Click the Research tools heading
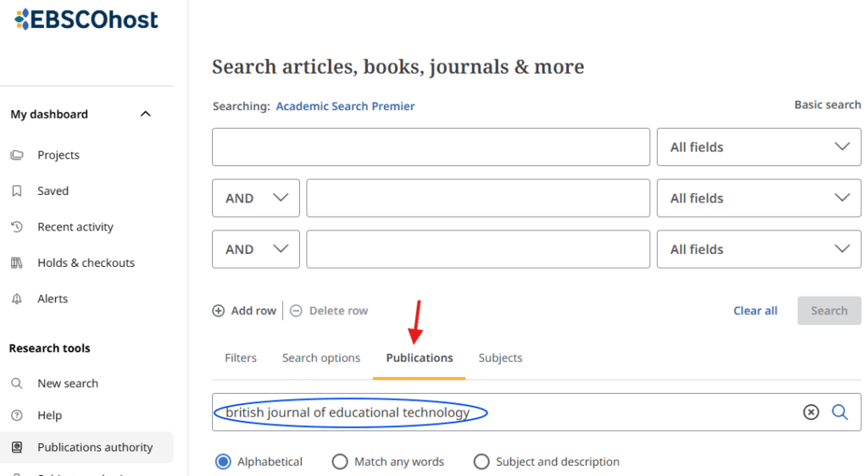868x476 pixels. click(50, 348)
